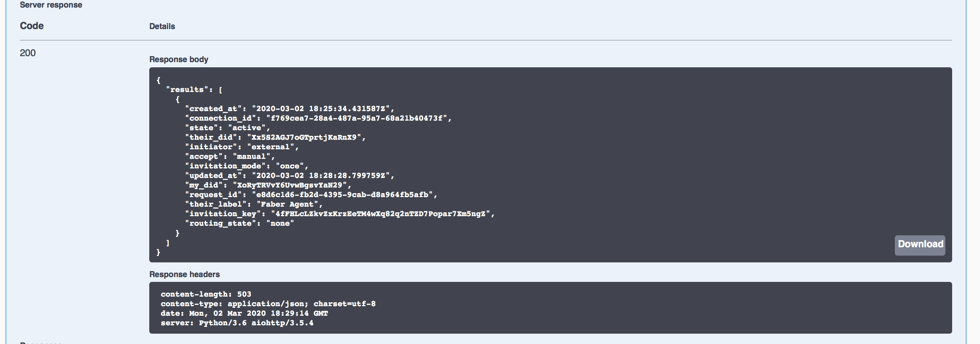980x344 pixels.
Task: Click the Code column header
Action: (x=32, y=26)
